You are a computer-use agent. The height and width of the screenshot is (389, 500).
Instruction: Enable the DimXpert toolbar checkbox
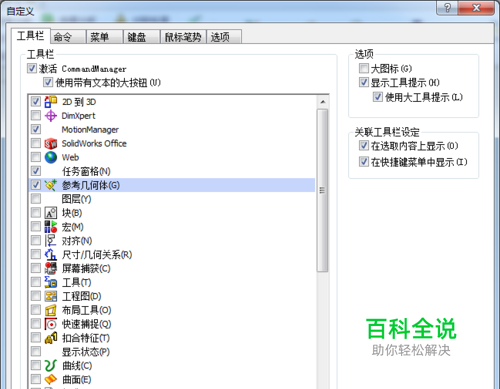(x=36, y=115)
